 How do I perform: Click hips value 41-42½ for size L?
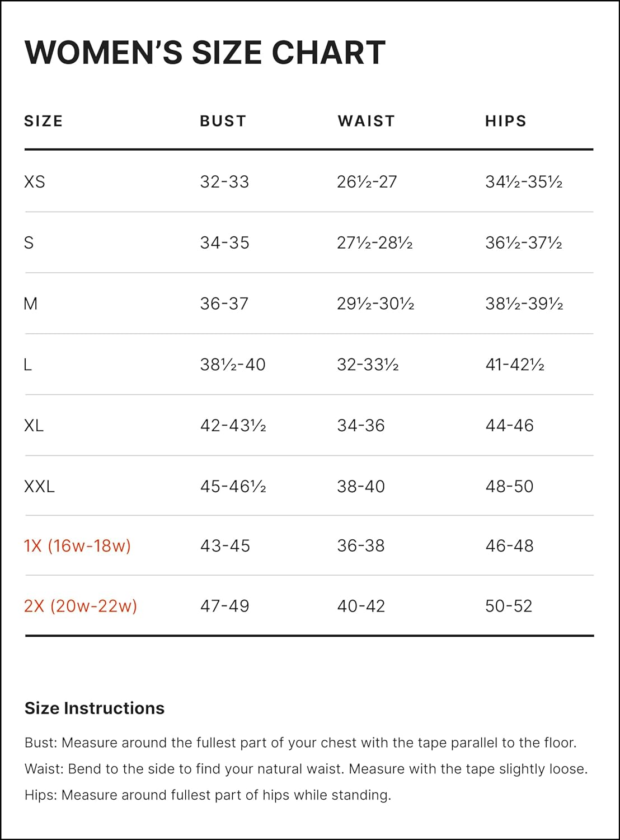click(515, 365)
